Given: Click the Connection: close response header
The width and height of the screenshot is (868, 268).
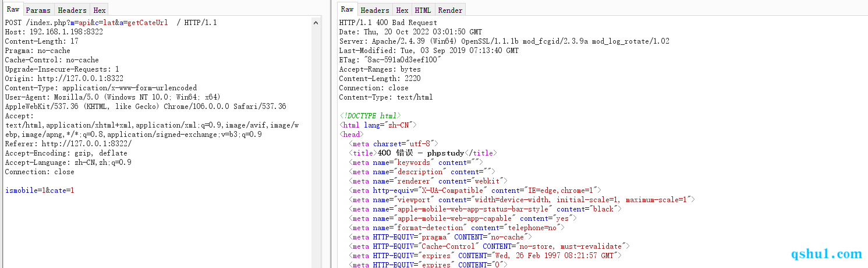Looking at the screenshot, I should [x=374, y=88].
